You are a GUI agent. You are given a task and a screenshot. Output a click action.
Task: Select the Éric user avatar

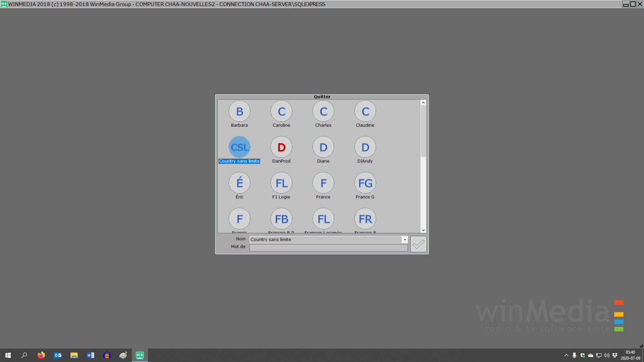pos(239,183)
